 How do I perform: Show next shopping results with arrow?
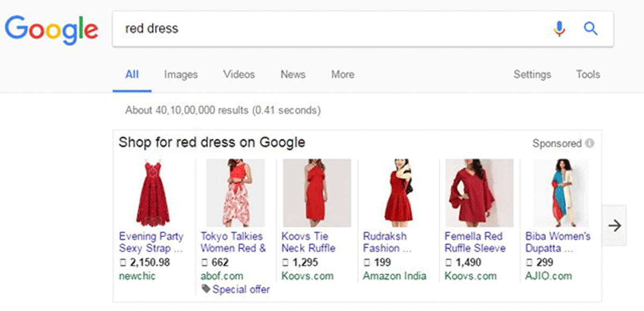[x=615, y=226]
